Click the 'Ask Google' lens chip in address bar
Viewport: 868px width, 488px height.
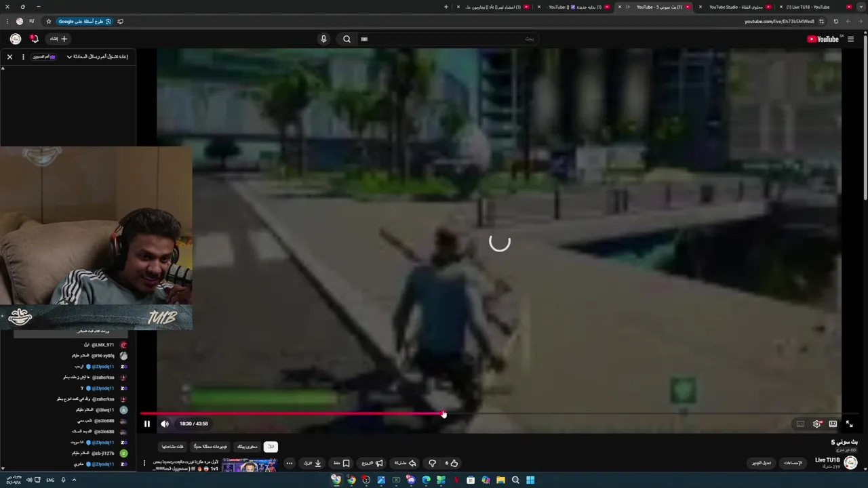(85, 21)
